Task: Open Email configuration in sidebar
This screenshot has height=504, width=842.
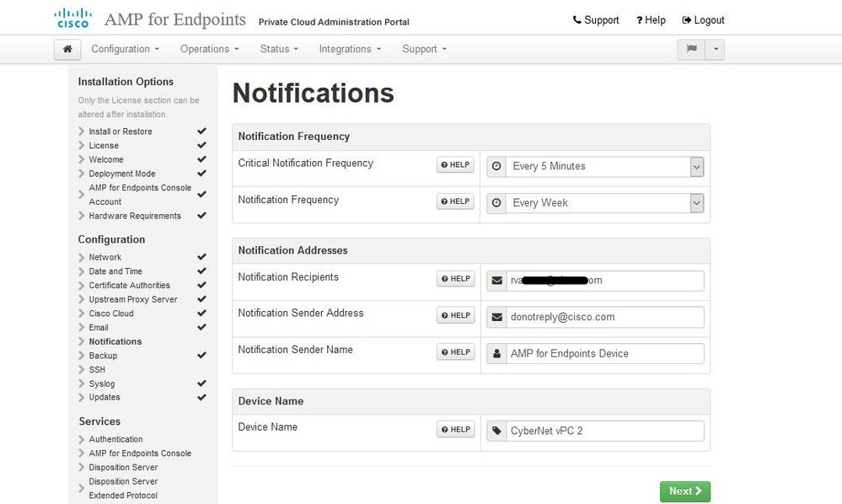Action: pyautogui.click(x=99, y=327)
